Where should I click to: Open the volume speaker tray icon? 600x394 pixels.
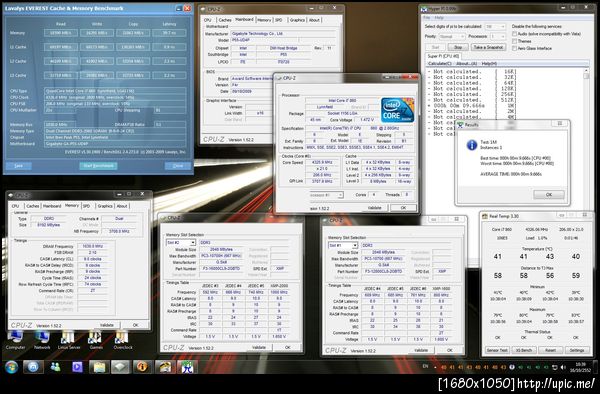click(x=563, y=367)
